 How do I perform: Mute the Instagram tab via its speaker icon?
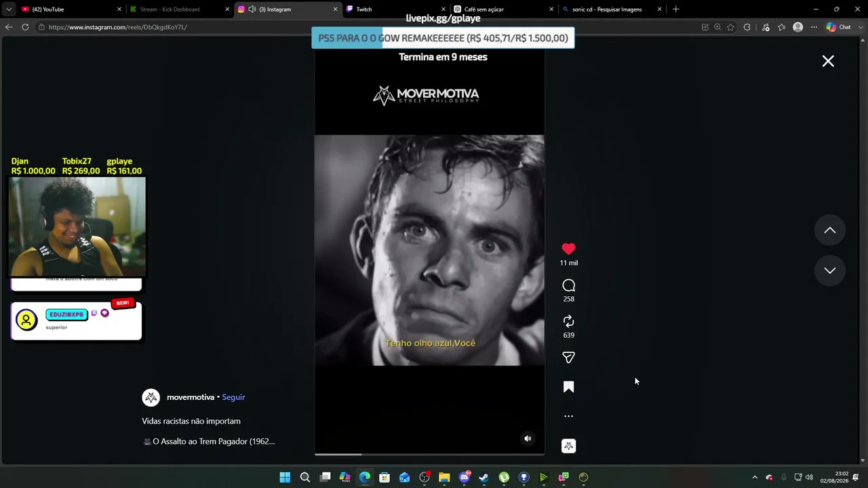pyautogui.click(x=252, y=9)
